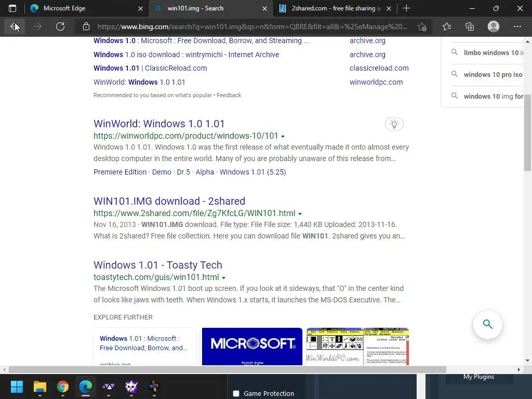Open the small 'WinWorld: Windows 1.0 1.01' recommended link
The height and width of the screenshot is (399, 532).
pyautogui.click(x=139, y=82)
